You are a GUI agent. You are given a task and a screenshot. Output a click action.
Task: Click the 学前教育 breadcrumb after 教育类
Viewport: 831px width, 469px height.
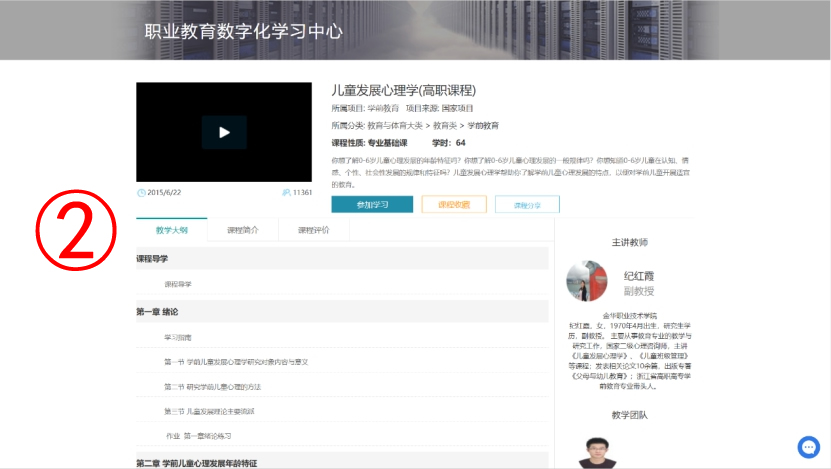point(483,126)
